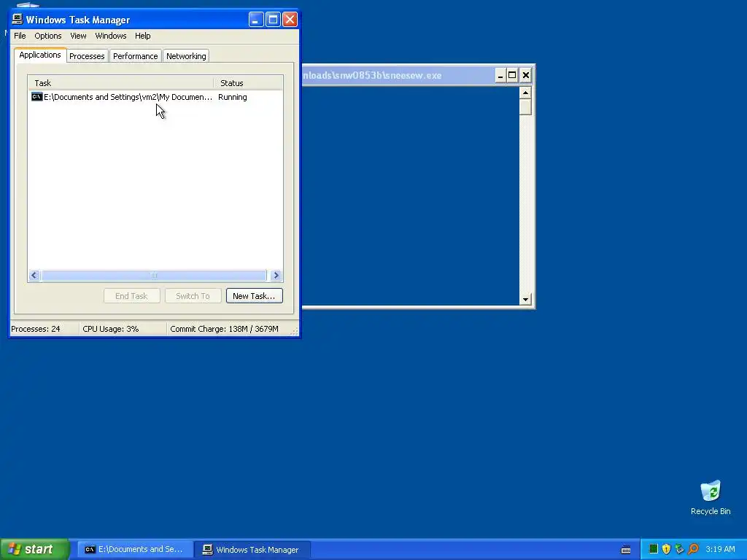
Task: Click the console window scroll up arrow
Action: point(525,93)
